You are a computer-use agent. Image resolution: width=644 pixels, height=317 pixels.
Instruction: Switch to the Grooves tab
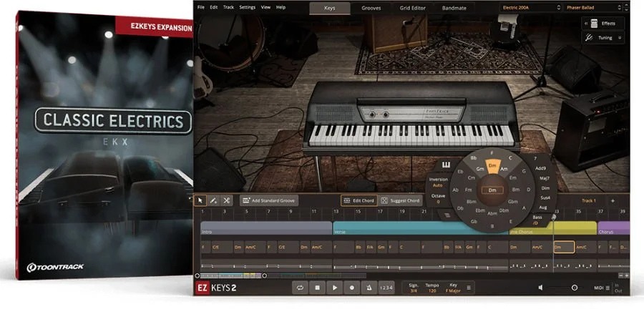click(x=371, y=8)
